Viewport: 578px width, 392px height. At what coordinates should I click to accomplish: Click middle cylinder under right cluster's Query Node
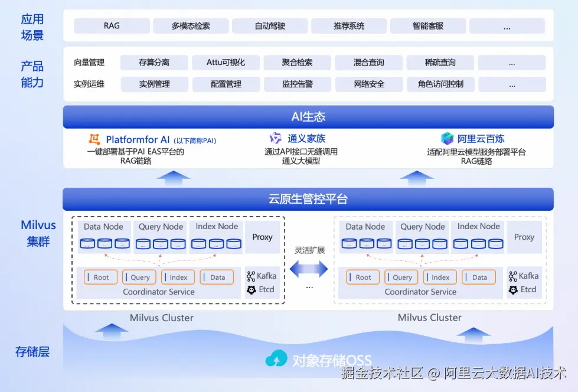(x=423, y=244)
